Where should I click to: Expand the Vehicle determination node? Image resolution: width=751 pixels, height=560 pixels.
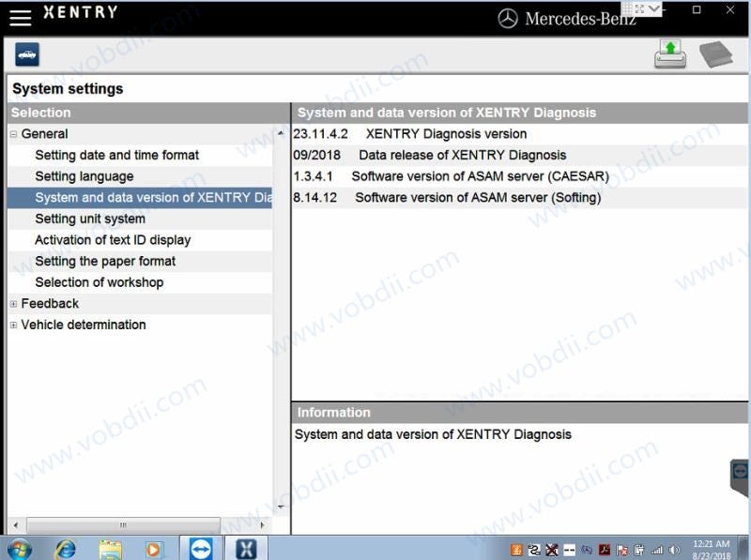tap(13, 325)
